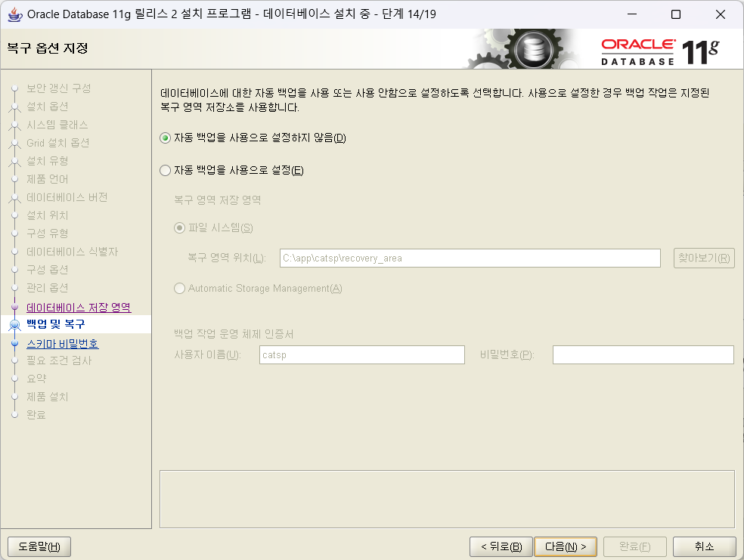Click the '데이터베이스 식별자' step in sidebar
This screenshot has height=560, width=744.
[72, 252]
